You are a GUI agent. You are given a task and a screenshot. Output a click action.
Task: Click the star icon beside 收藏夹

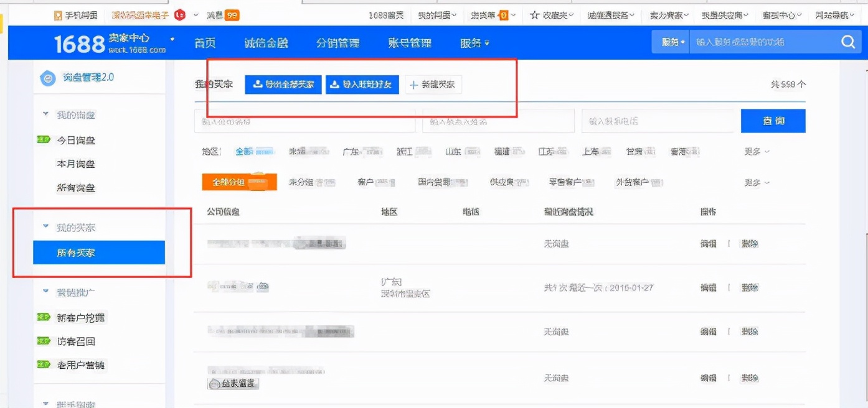(x=534, y=16)
